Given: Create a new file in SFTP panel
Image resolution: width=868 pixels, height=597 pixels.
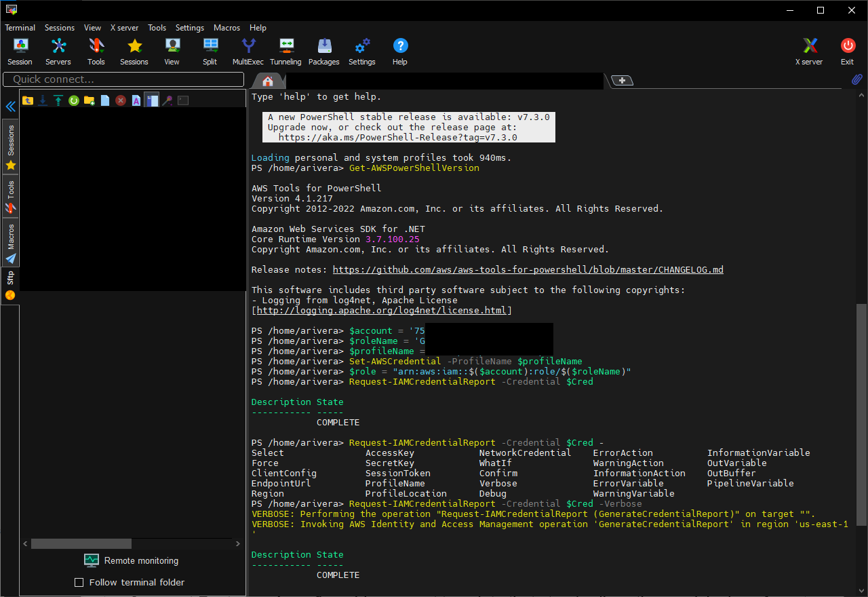Looking at the screenshot, I should (104, 100).
